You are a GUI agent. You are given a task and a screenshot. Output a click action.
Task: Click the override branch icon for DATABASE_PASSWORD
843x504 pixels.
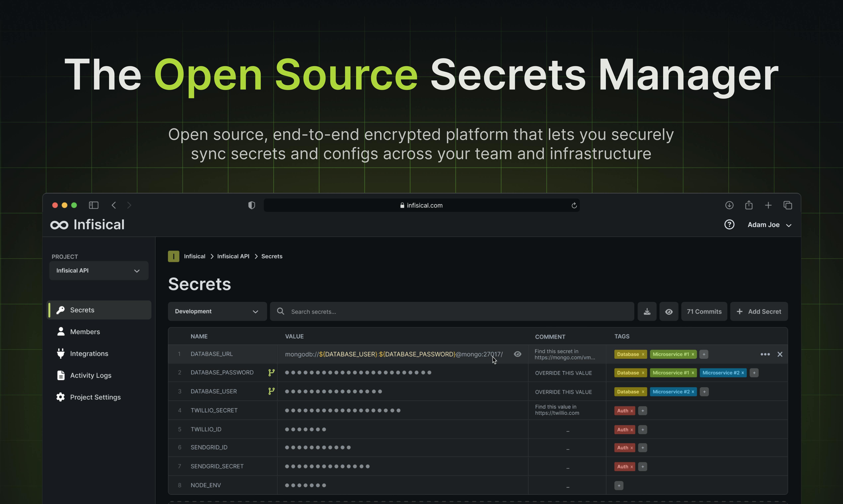click(271, 373)
